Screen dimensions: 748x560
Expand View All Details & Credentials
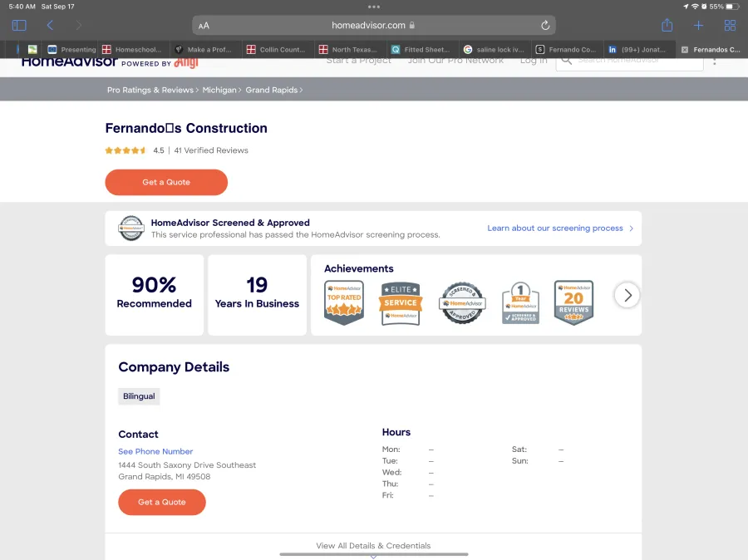pyautogui.click(x=373, y=546)
